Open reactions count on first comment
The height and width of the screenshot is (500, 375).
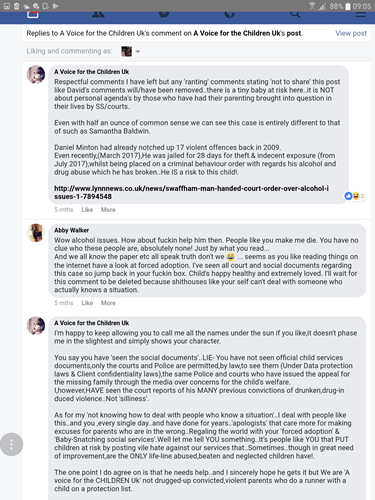point(354,196)
